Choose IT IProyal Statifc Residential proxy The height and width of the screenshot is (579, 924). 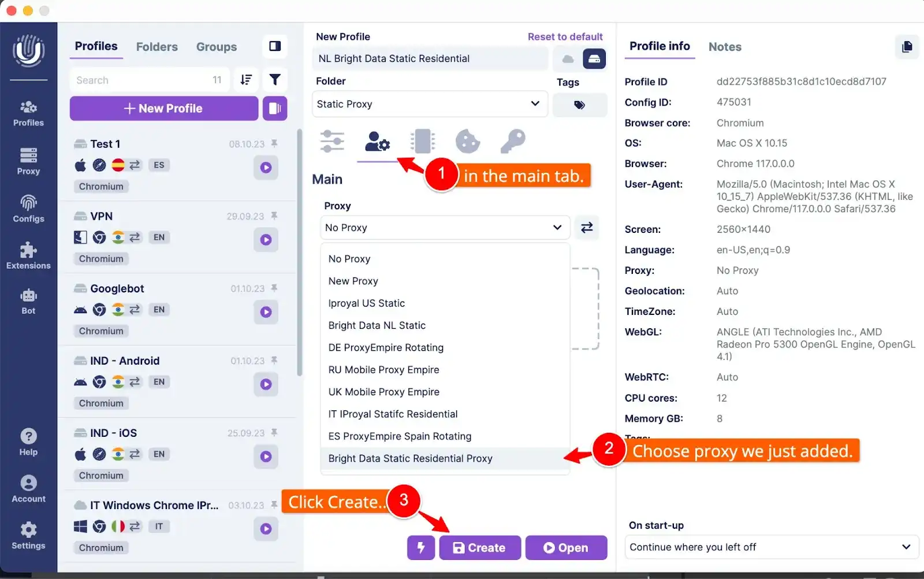pos(445,414)
